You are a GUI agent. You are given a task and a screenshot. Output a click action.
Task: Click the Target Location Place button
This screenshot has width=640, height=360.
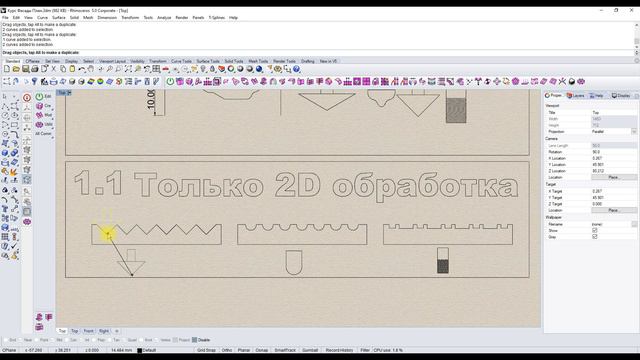(613, 210)
